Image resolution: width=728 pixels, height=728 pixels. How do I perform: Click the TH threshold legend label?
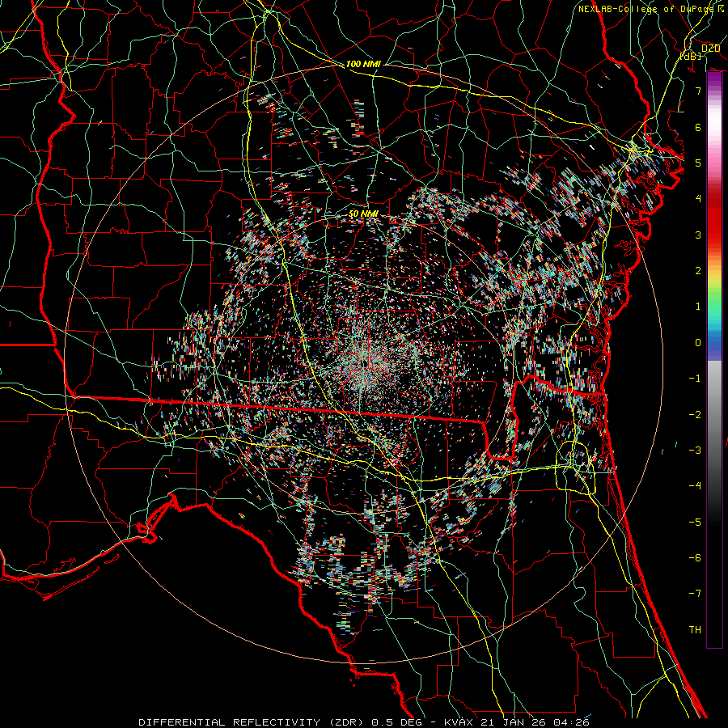[695, 630]
